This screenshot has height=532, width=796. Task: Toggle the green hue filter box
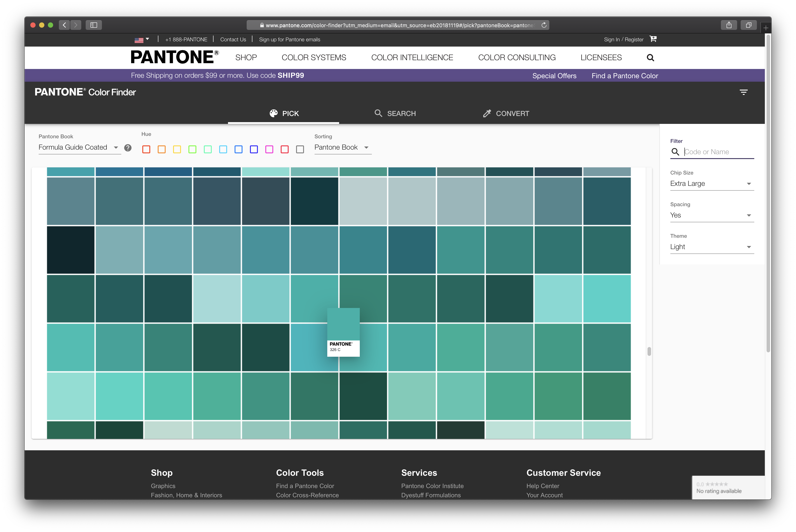[192, 149]
